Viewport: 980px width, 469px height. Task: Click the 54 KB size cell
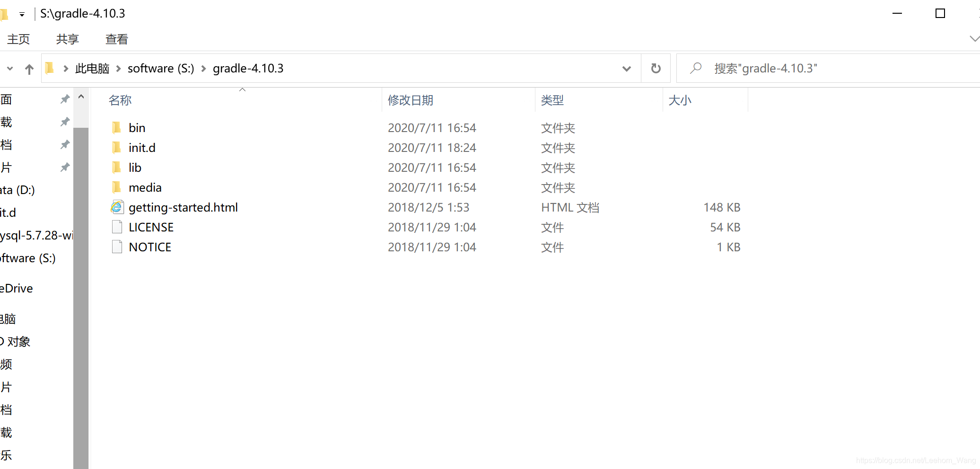(x=725, y=227)
